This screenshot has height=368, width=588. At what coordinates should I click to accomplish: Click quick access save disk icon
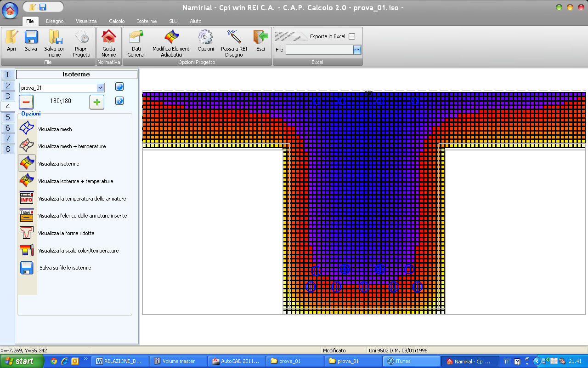[43, 7]
